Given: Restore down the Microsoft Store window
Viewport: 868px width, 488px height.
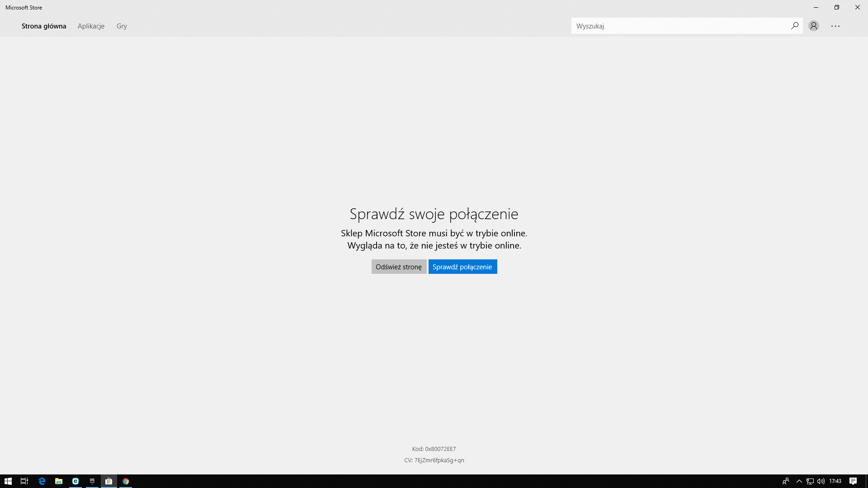Looking at the screenshot, I should click(x=836, y=7).
